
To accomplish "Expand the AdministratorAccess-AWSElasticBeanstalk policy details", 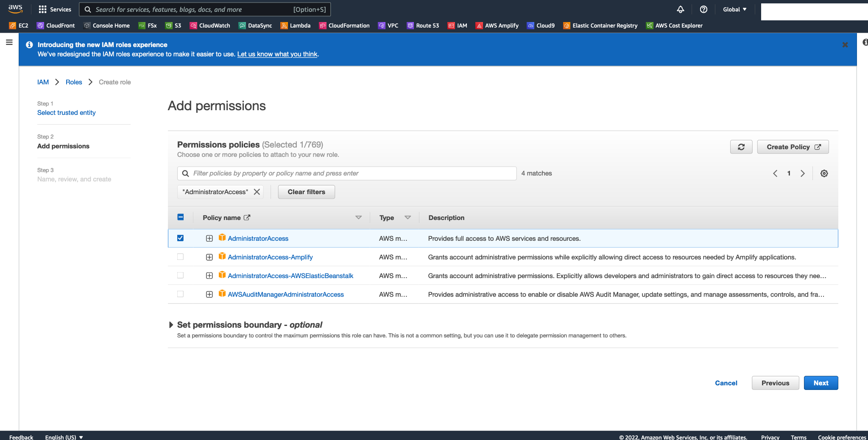I will [209, 276].
